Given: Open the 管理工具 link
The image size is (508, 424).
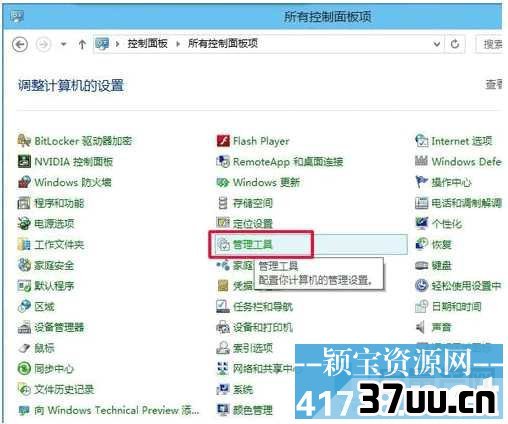Looking at the screenshot, I should (x=253, y=245).
